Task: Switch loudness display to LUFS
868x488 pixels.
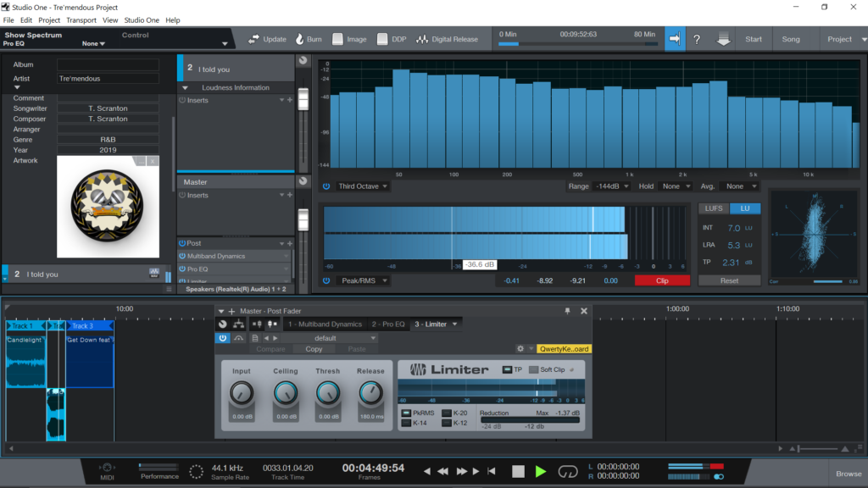Action: tap(714, 208)
